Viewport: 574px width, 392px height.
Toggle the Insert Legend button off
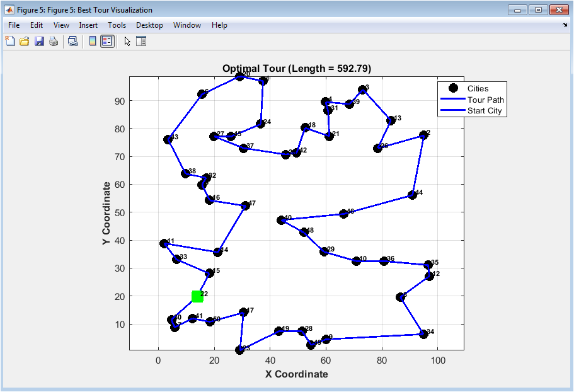point(107,42)
